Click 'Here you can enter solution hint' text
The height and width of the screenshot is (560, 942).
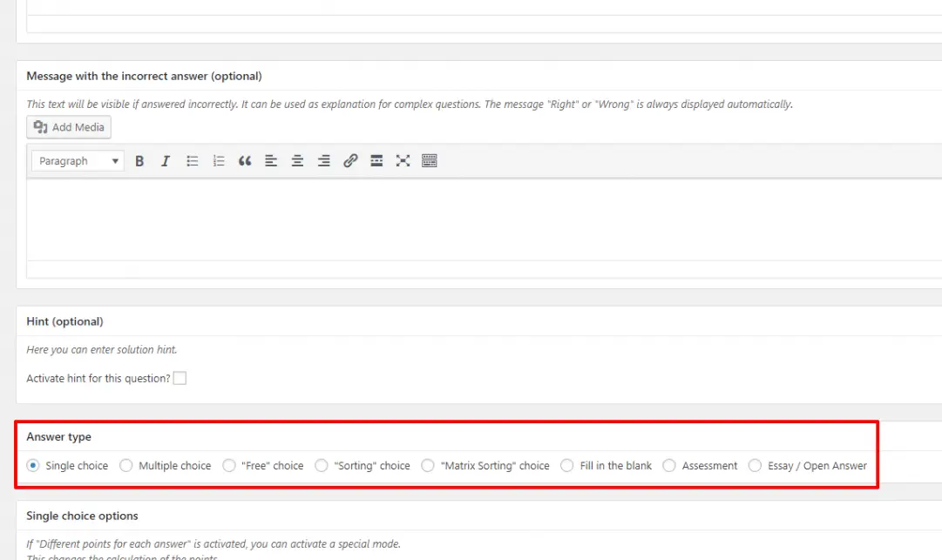tap(102, 349)
